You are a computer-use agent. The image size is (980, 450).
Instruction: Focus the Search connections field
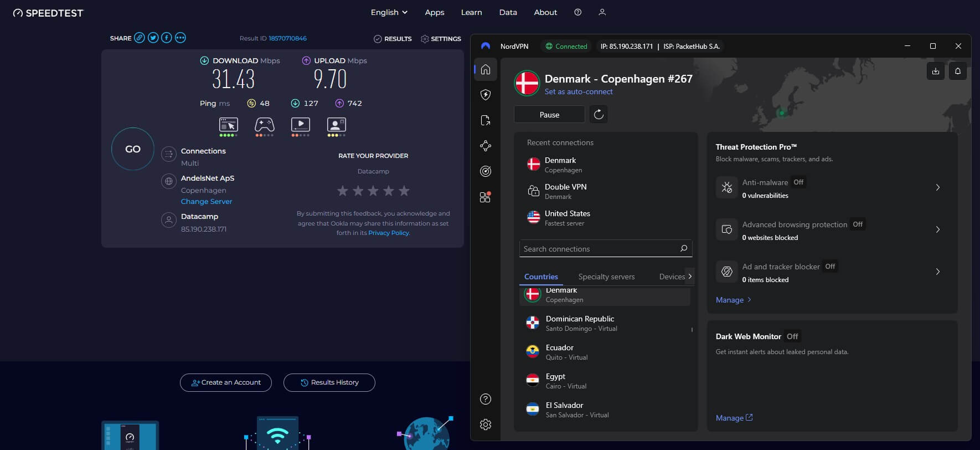[x=606, y=248]
